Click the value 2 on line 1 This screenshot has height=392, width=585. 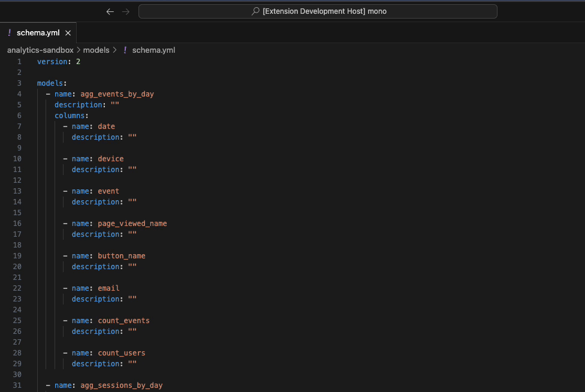[78, 62]
